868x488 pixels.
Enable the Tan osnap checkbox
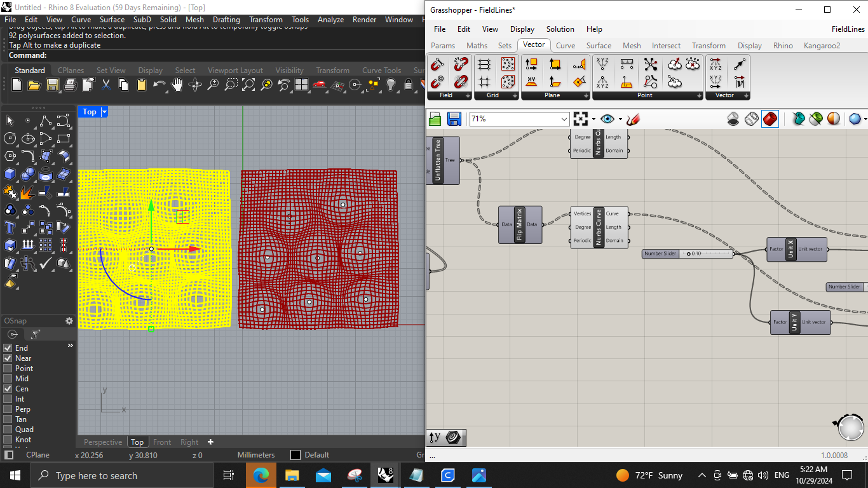(8, 419)
